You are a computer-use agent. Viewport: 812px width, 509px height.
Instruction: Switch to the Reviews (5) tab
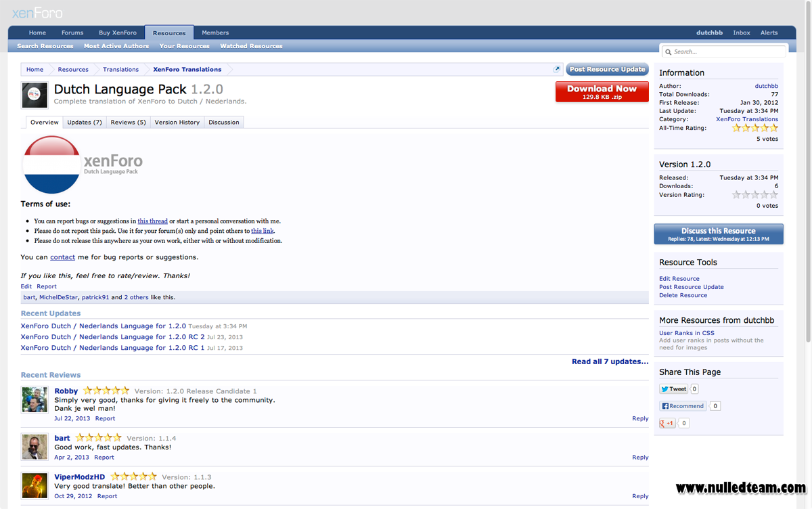tap(128, 123)
